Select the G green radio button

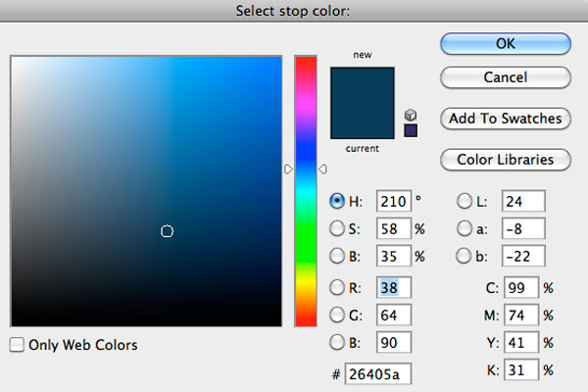point(337,315)
